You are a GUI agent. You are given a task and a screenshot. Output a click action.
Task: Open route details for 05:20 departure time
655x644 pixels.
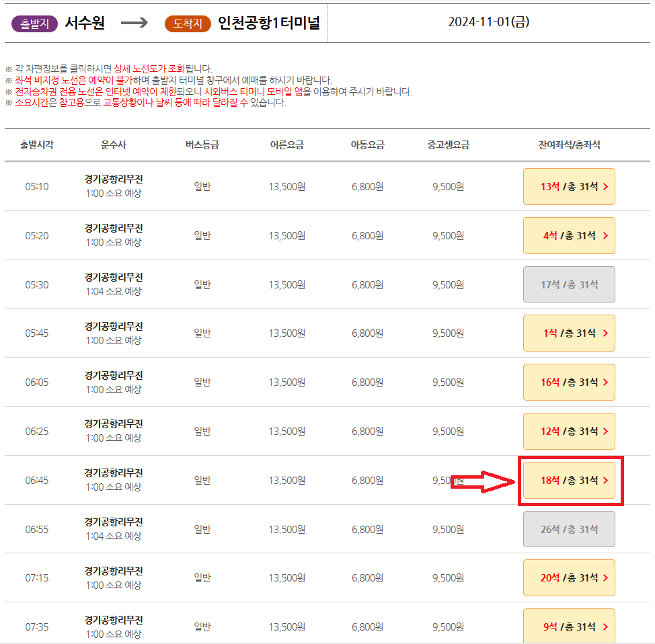click(37, 235)
